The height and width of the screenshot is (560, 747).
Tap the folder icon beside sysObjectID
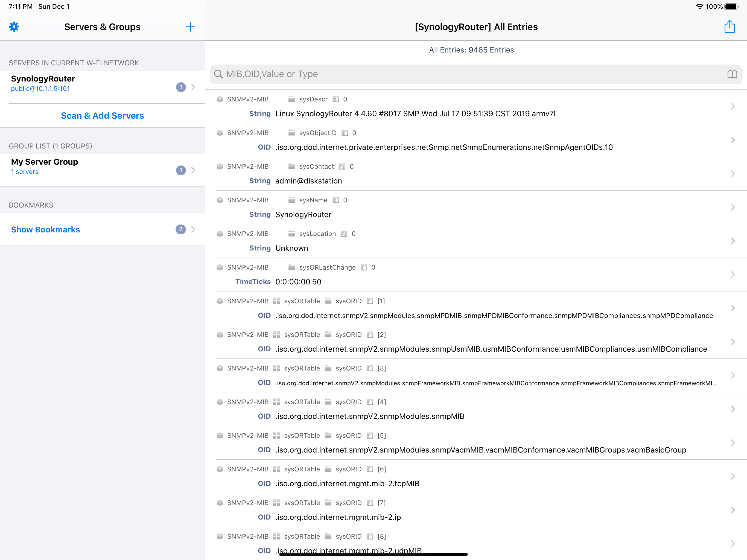(292, 133)
